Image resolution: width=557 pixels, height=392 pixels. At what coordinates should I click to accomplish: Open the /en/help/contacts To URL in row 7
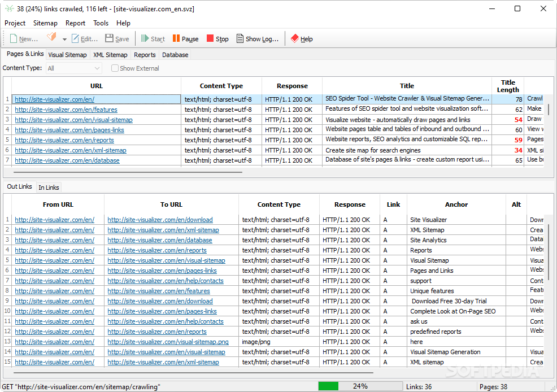(166, 281)
